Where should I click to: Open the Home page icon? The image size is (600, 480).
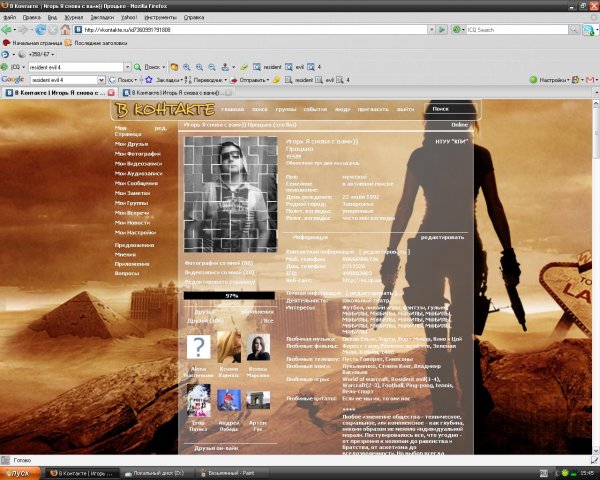[x=65, y=29]
